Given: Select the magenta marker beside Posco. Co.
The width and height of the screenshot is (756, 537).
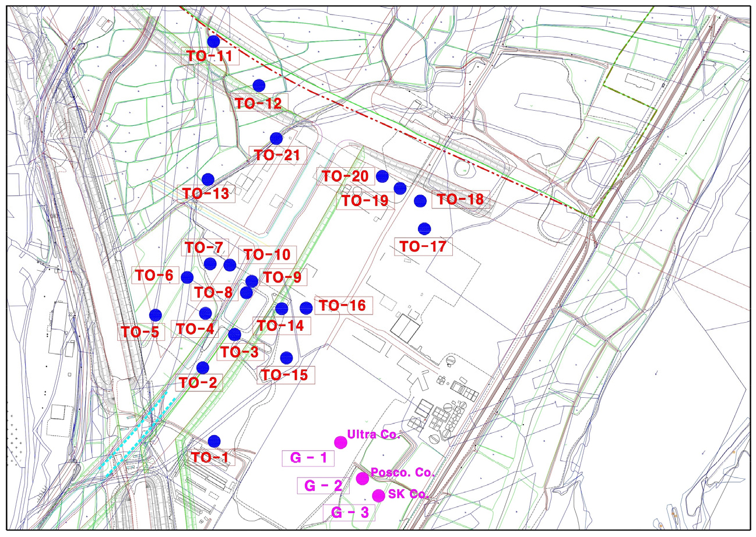Looking at the screenshot, I should [363, 478].
